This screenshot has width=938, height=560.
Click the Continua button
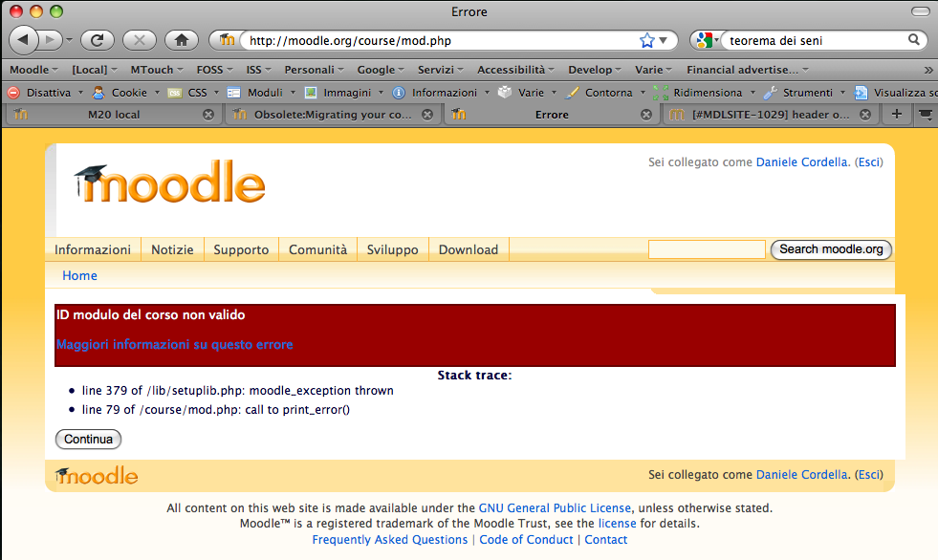[88, 440]
